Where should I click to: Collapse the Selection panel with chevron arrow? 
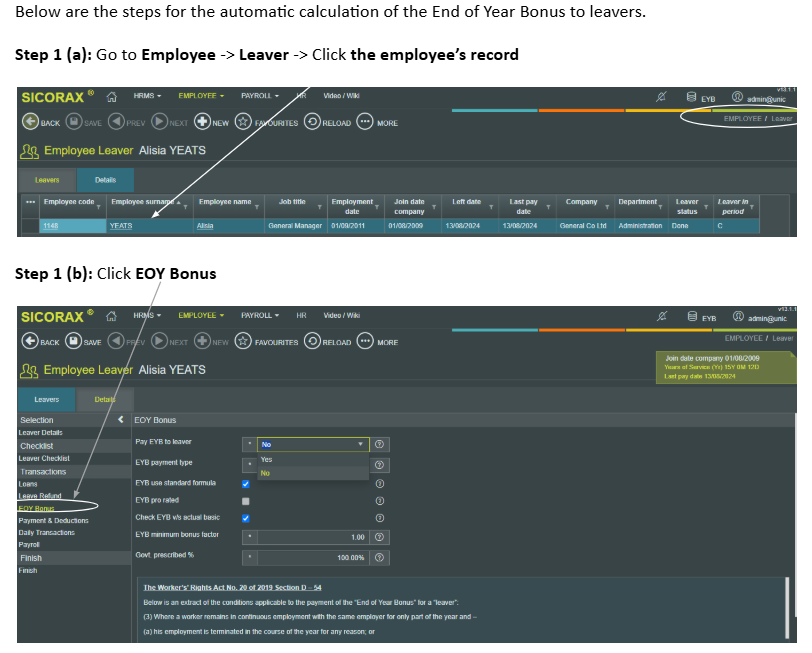click(121, 419)
